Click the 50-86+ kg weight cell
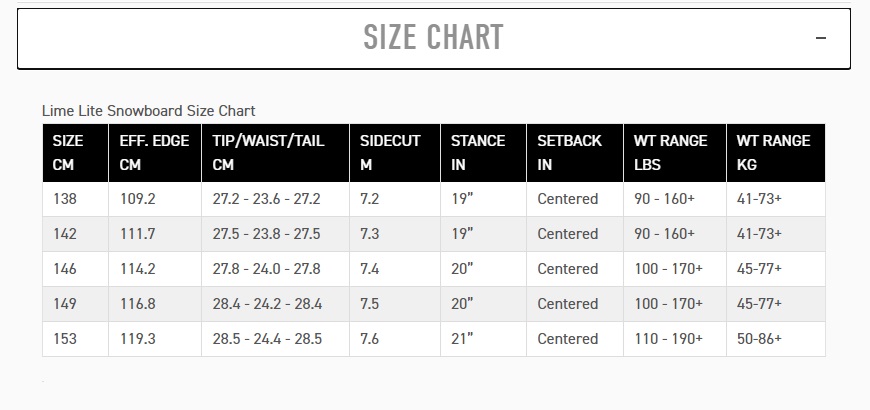The image size is (870, 410). pos(759,339)
